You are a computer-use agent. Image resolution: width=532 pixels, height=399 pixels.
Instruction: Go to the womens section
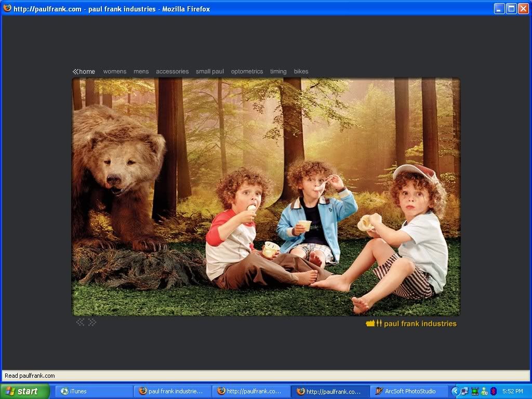[x=115, y=72]
